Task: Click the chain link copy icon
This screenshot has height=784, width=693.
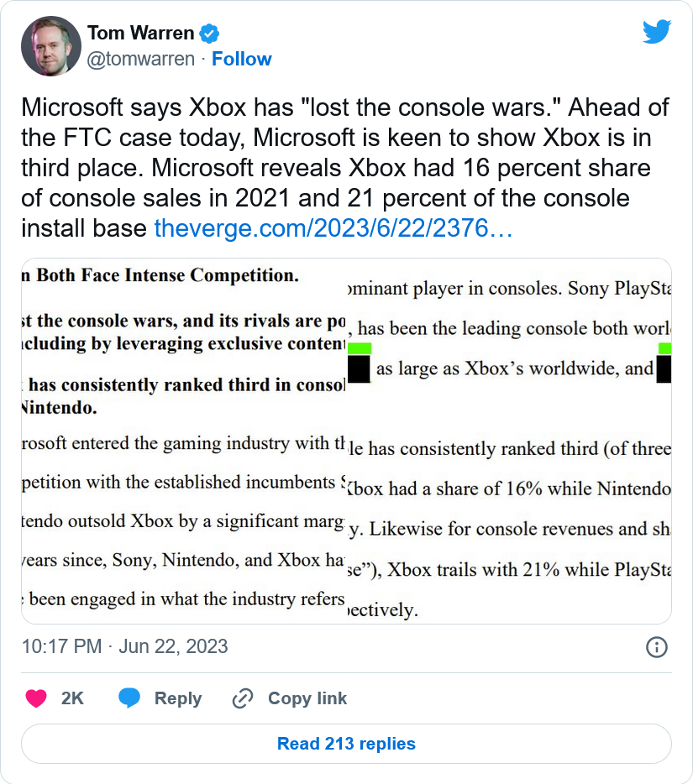Action: click(243, 698)
